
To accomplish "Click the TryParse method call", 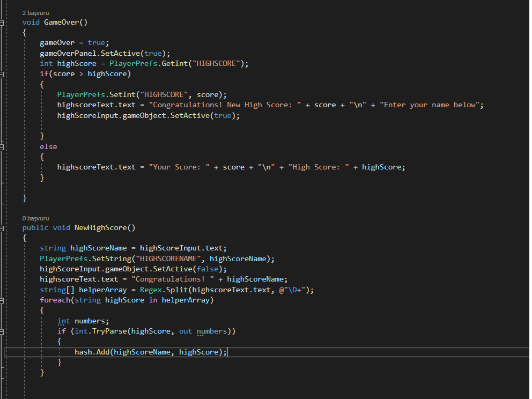I will coord(109,331).
